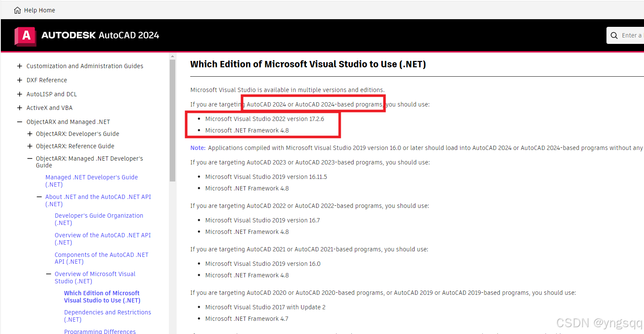
Task: Click sentence about targeting AutoCAD 2022
Action: [310, 206]
